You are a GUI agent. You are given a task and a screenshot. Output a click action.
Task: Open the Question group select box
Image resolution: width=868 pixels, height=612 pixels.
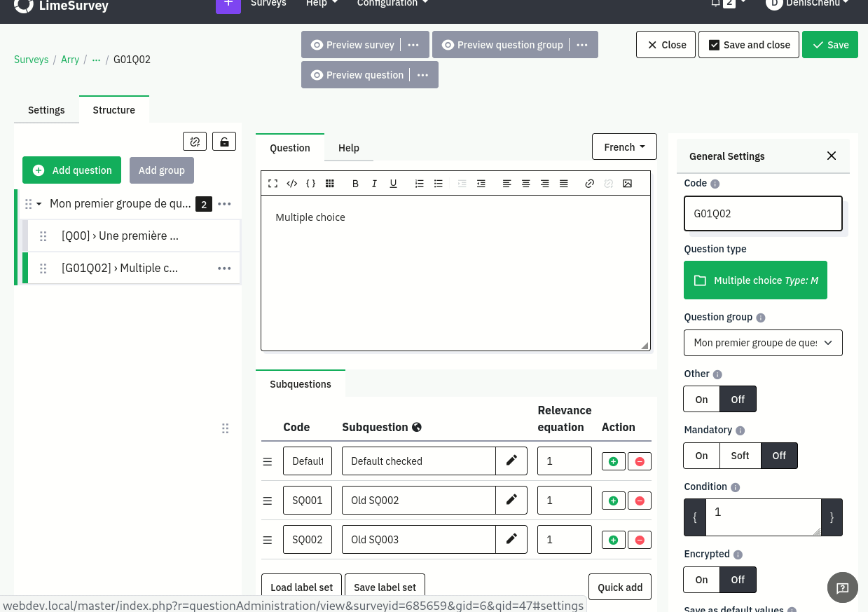(763, 343)
